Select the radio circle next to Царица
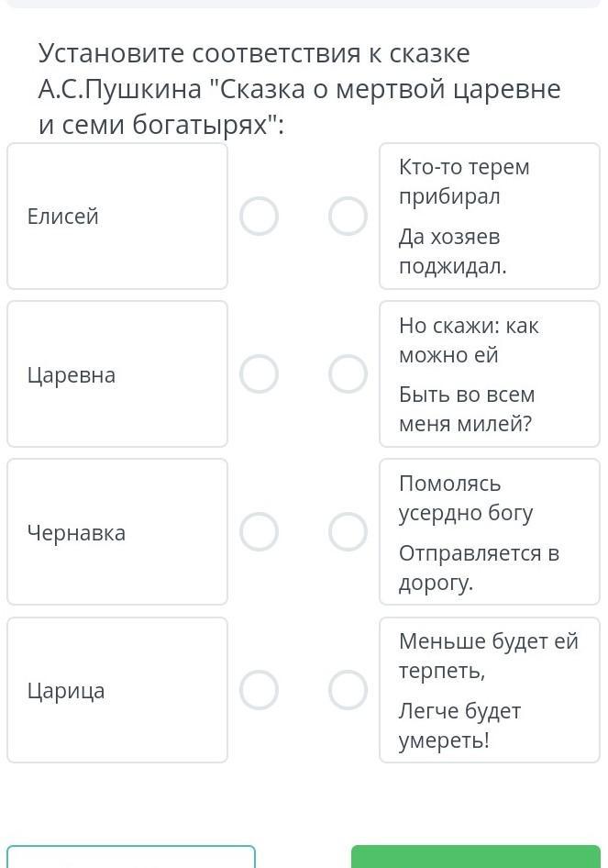Screen dimensions: 608x868 pos(259,690)
